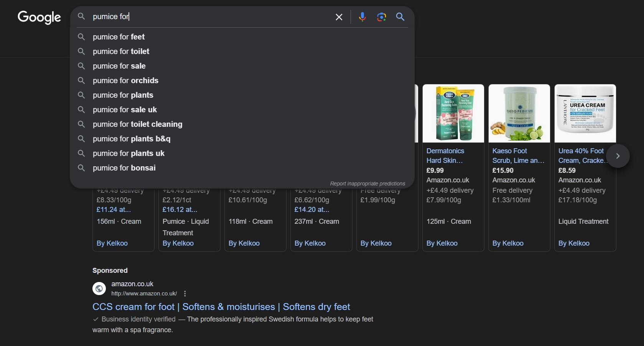Viewport: 644px width, 346px height.
Task: Open the Dermatonics Hard Skin product title
Action: point(445,156)
